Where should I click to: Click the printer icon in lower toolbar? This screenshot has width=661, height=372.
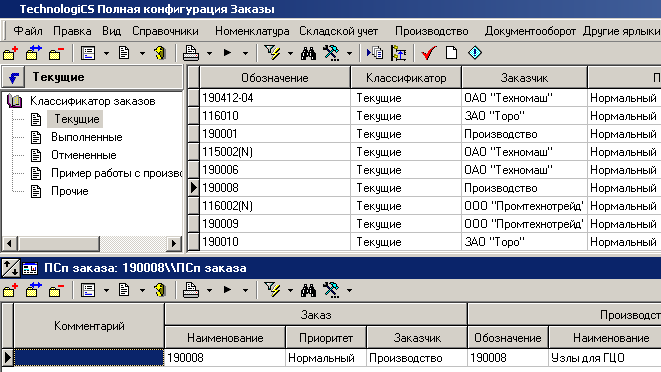(191, 290)
